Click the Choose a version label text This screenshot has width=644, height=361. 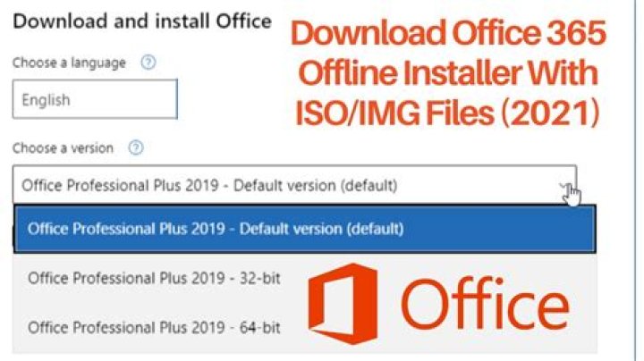(65, 148)
